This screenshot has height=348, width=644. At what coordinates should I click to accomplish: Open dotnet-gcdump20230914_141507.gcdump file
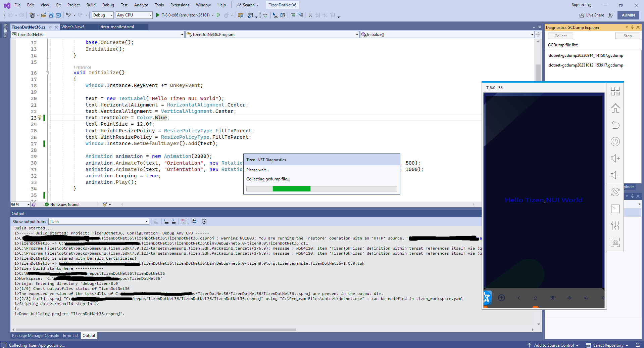click(585, 55)
